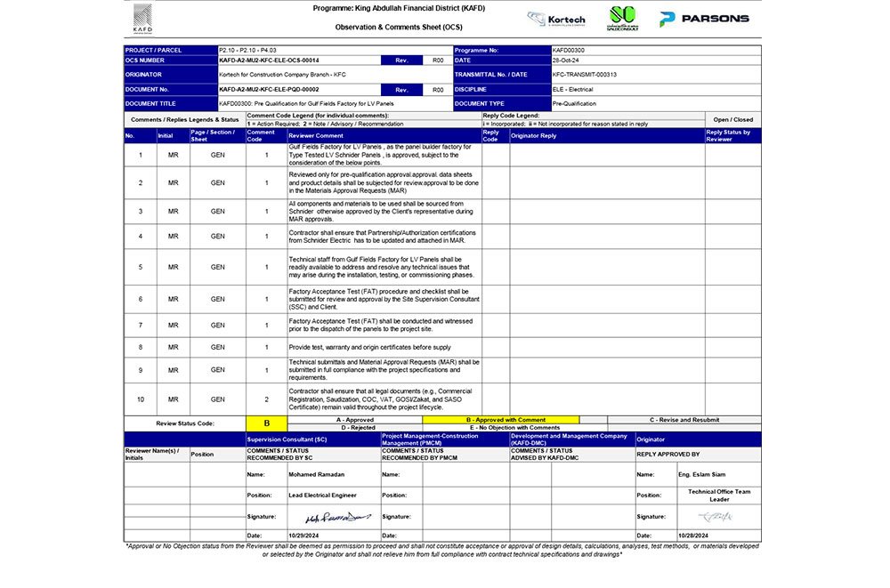Select the OCS number KAFD-A2-MU2-KFC-ELE-OCS-00014 cell
Viewport: 890px width, 588px height.
pos(298,60)
